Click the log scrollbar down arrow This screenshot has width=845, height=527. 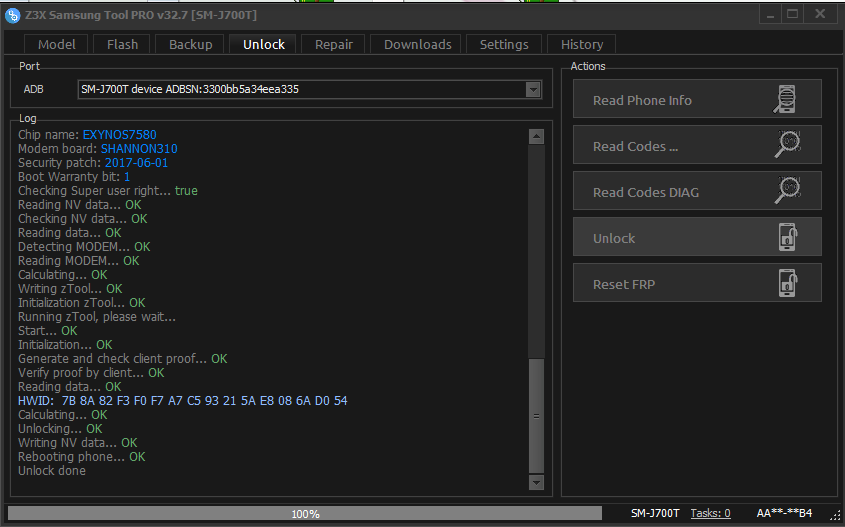pos(536,482)
